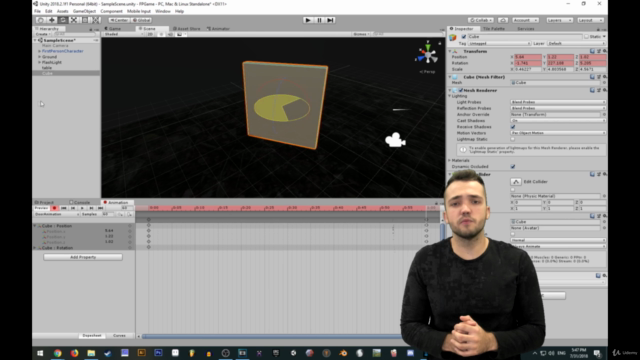Go to first keyframe in Animation
Viewport: 640px width, 360px height.
64,208
